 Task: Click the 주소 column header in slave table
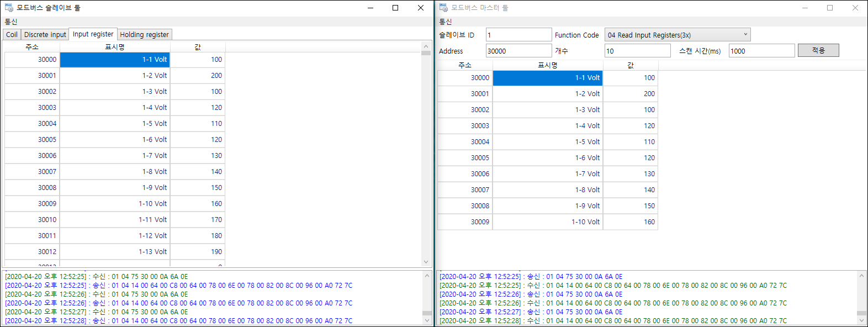32,47
